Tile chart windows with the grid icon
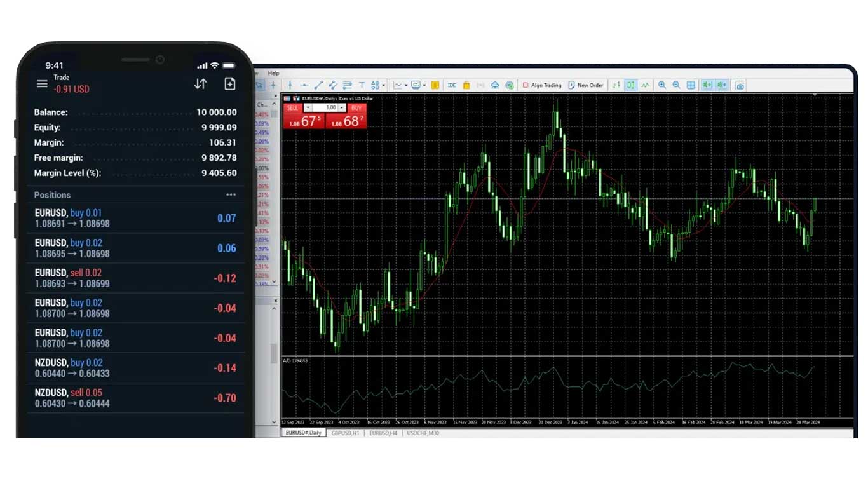The width and height of the screenshot is (868, 488). pos(691,85)
